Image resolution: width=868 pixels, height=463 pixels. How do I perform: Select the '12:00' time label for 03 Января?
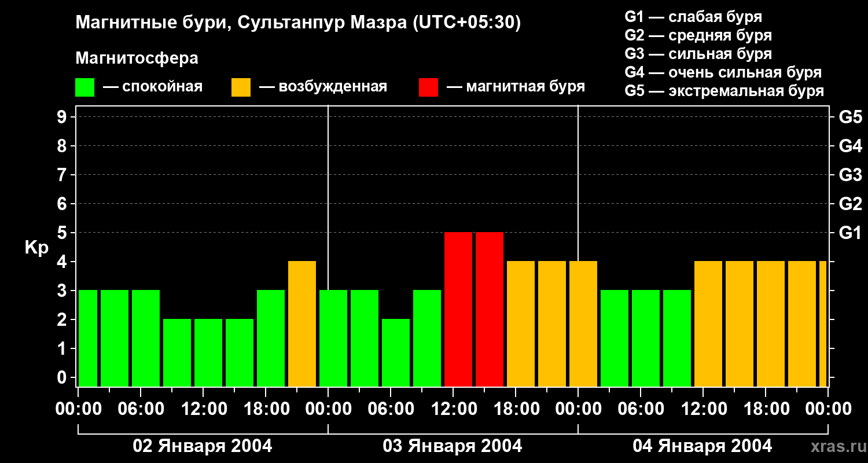(453, 409)
